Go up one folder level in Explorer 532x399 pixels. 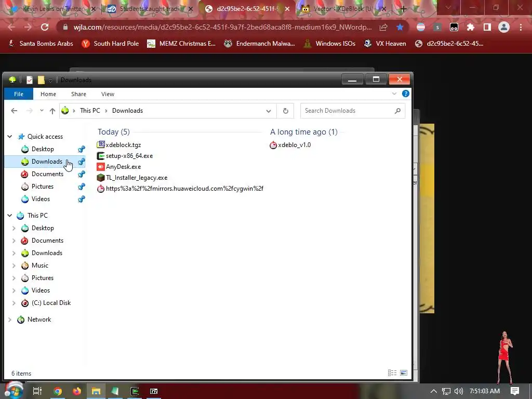(x=52, y=111)
